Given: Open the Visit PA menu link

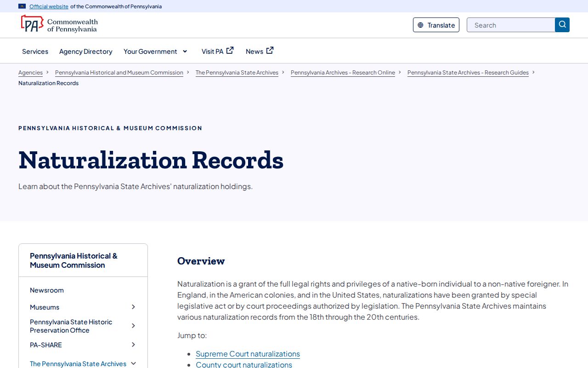Looking at the screenshot, I should point(212,52).
